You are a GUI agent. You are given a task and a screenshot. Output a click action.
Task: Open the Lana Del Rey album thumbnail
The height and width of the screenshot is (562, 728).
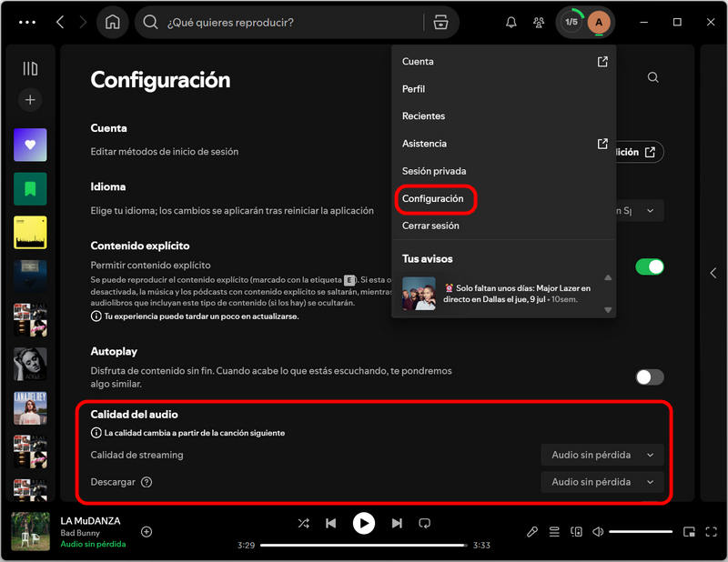click(30, 408)
